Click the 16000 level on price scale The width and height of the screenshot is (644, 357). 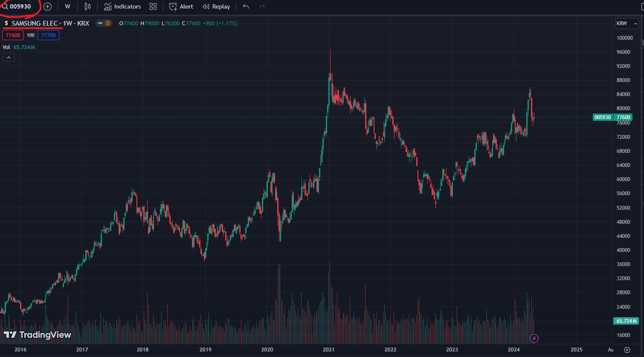(x=624, y=335)
